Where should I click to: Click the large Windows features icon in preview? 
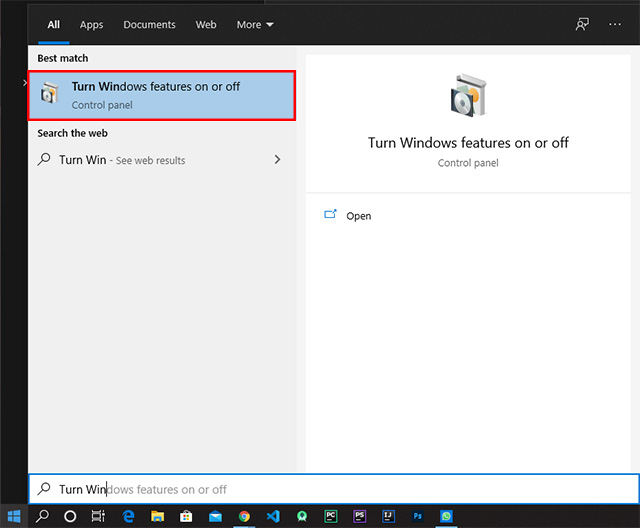click(468, 95)
